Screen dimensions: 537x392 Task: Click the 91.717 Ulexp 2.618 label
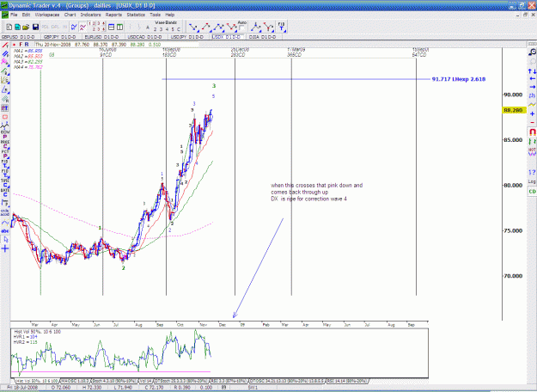[459, 79]
